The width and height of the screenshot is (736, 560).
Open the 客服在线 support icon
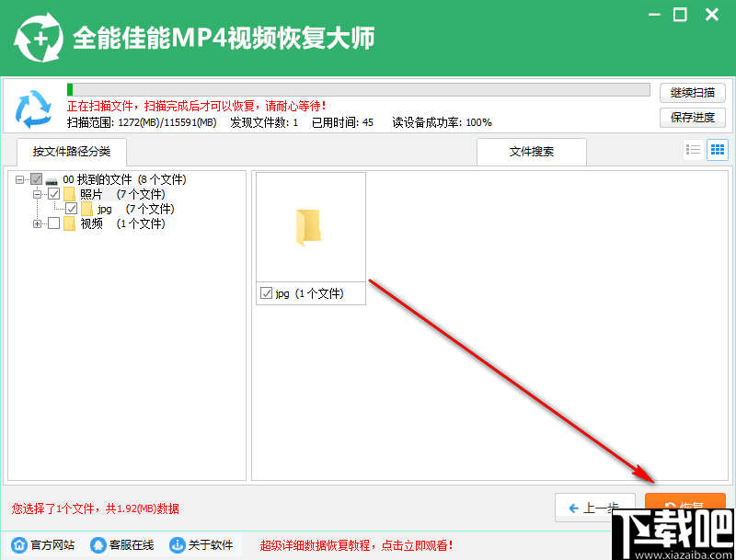[98, 545]
